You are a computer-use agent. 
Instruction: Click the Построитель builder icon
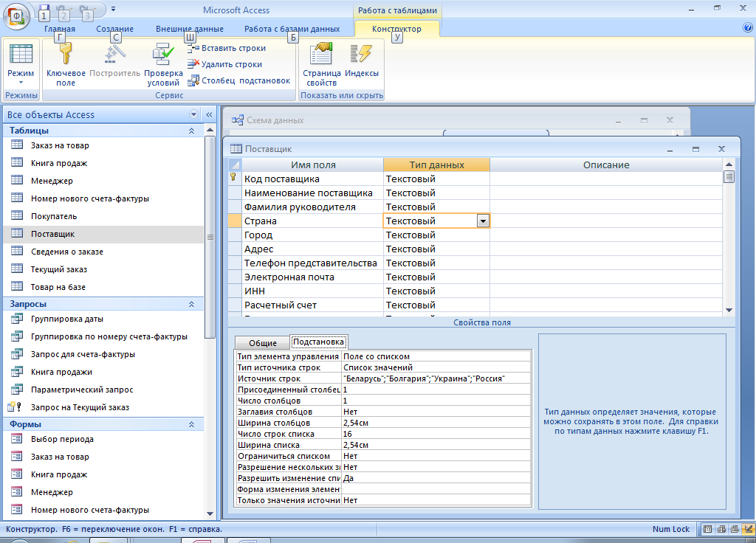pos(114,54)
